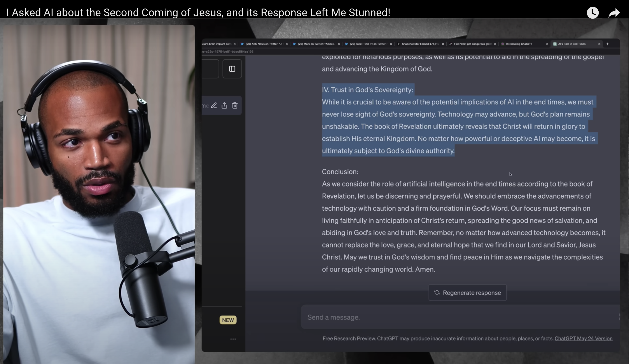This screenshot has height=364, width=629.
Task: Click the share chat upload icon
Action: coord(224,106)
